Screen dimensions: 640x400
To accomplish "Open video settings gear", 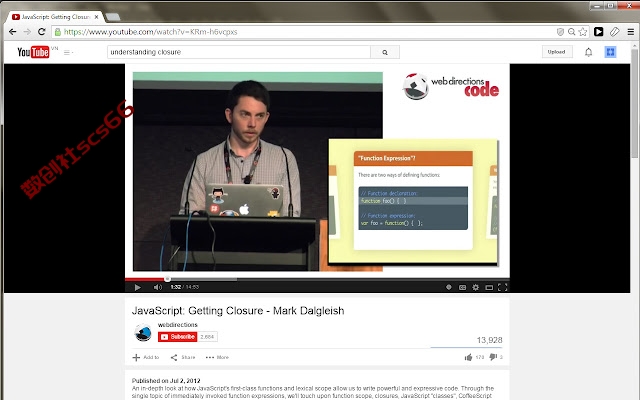I will 476,287.
